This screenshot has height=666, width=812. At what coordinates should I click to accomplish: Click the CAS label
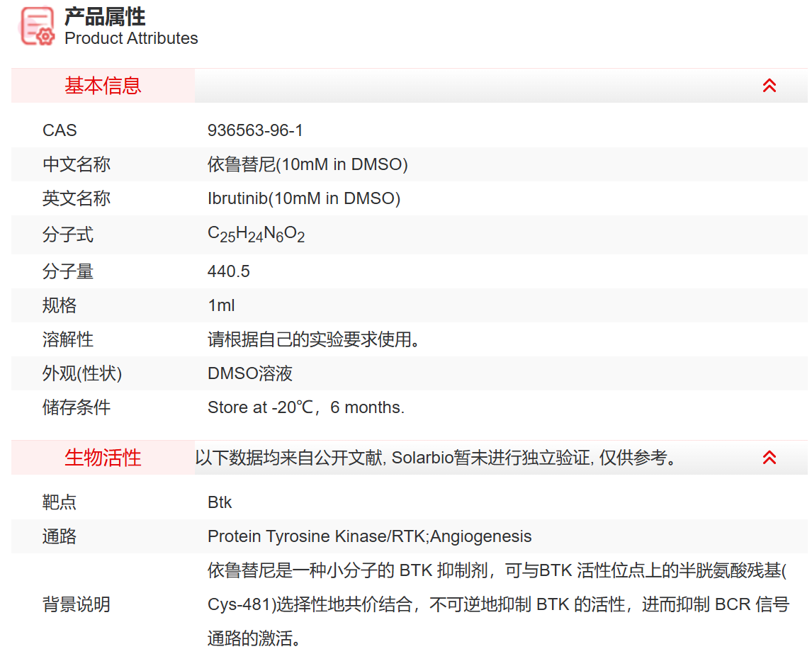point(60,130)
